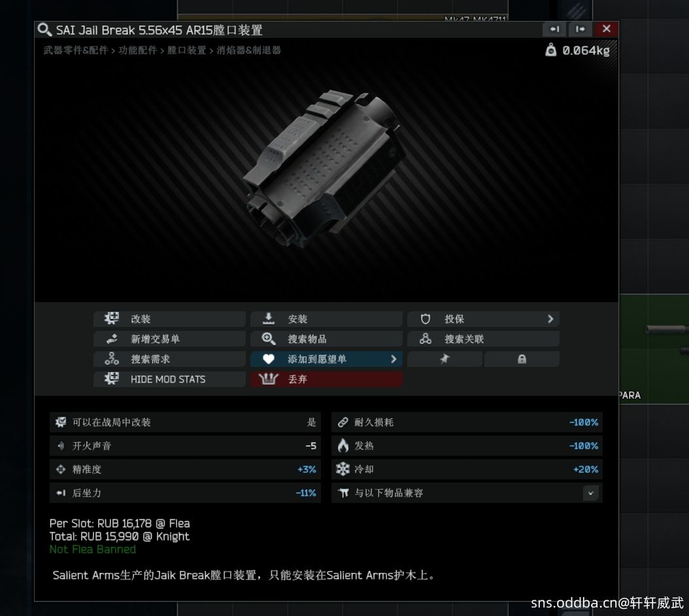Click HIDE MOD STATS button
This screenshot has width=689, height=616.
(169, 379)
